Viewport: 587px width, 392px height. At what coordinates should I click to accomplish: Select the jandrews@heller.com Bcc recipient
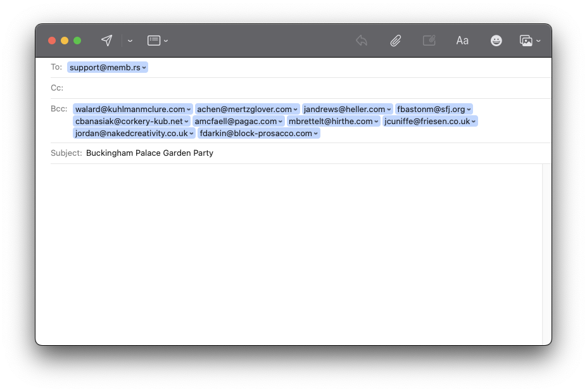[344, 109]
